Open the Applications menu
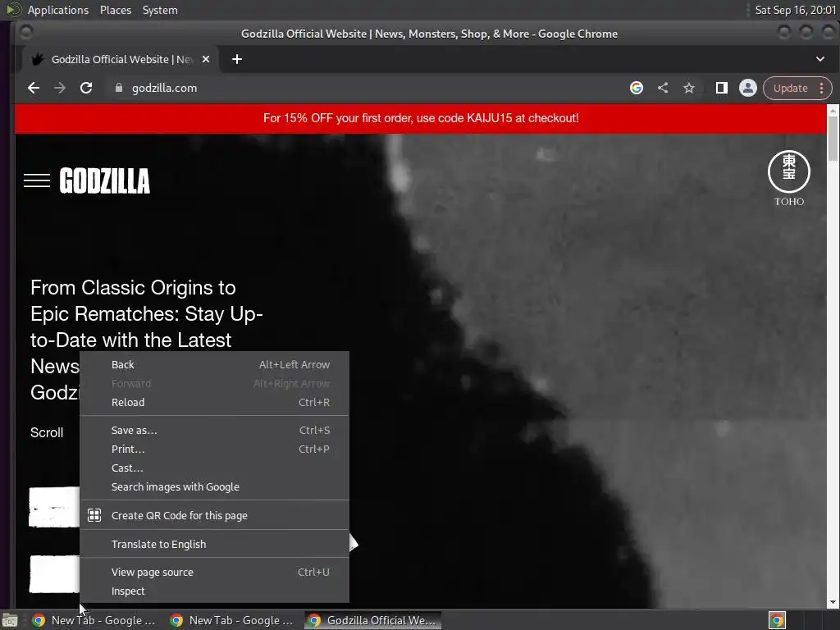Image resolution: width=840 pixels, height=630 pixels. (x=58, y=10)
